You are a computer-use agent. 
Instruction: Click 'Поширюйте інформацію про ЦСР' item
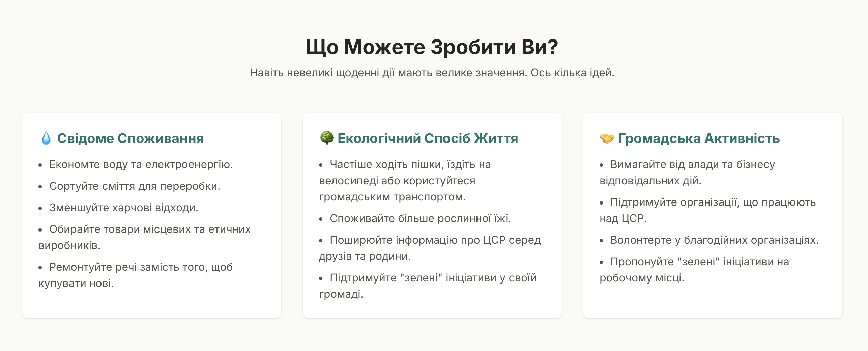click(x=430, y=248)
